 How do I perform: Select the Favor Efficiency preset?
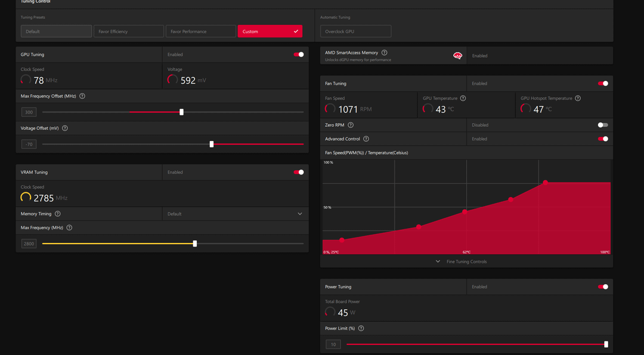[128, 31]
